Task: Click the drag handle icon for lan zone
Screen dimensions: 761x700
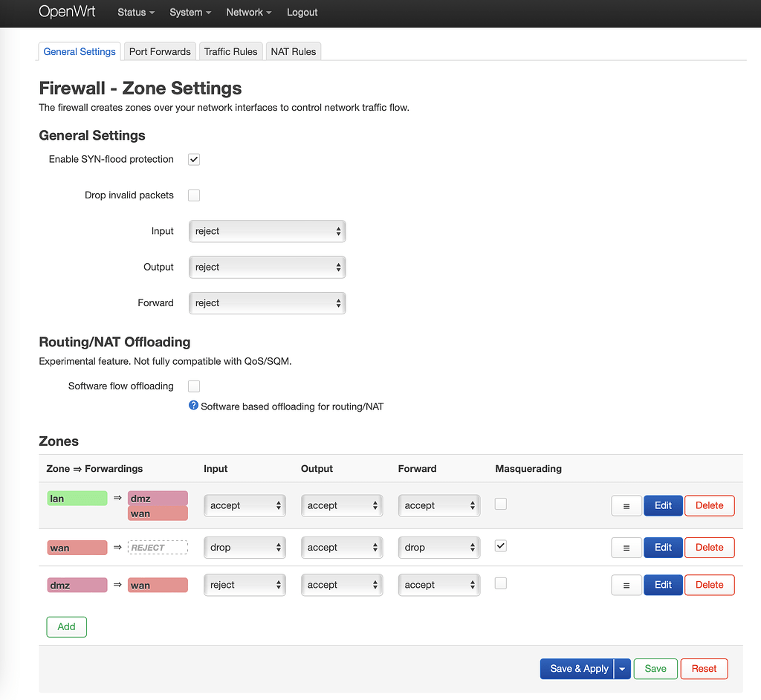Action: pos(626,505)
